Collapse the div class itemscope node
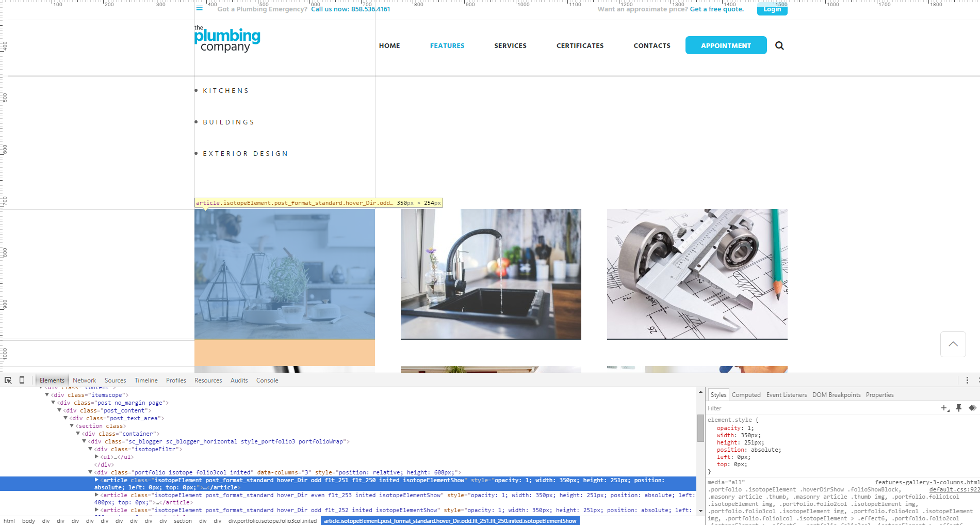This screenshot has height=525, width=980. pos(47,395)
